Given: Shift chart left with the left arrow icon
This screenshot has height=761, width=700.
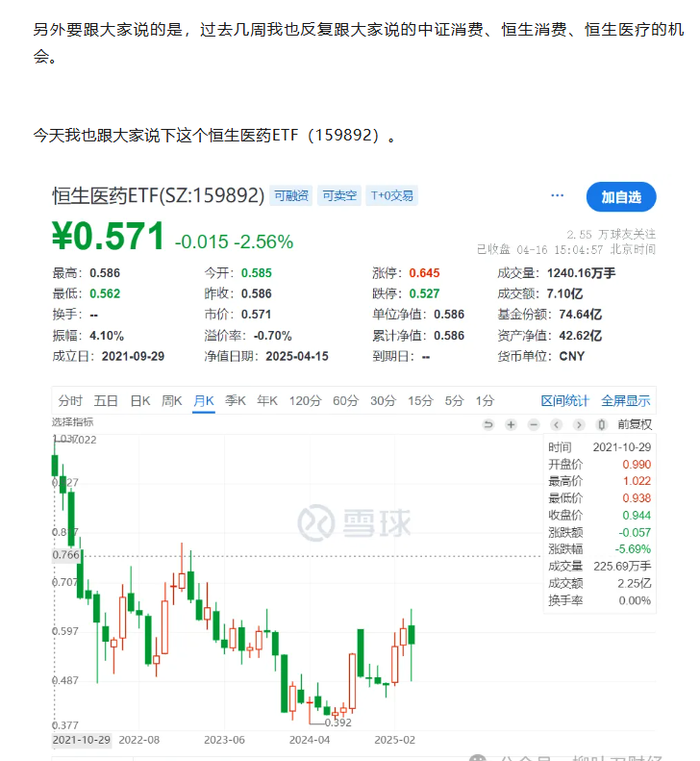Looking at the screenshot, I should pos(557,425).
